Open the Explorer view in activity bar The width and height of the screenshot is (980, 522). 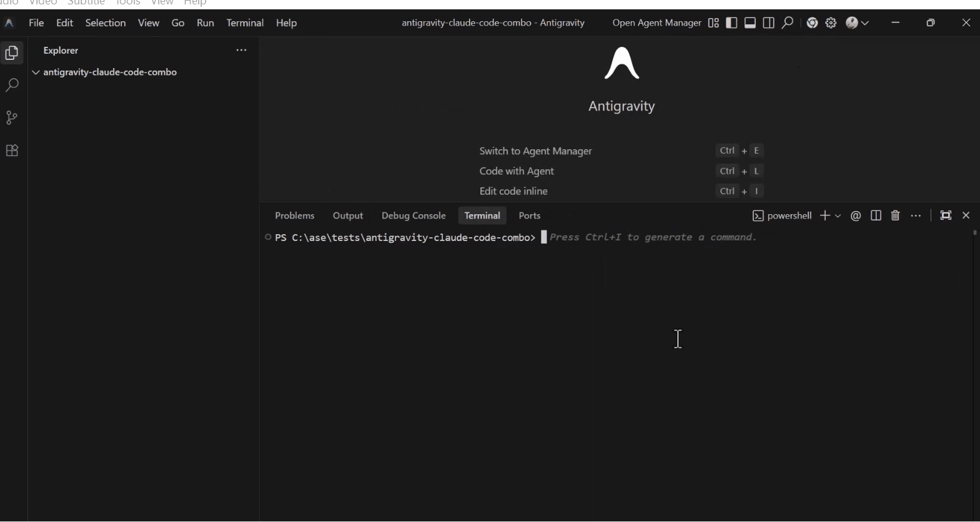12,53
